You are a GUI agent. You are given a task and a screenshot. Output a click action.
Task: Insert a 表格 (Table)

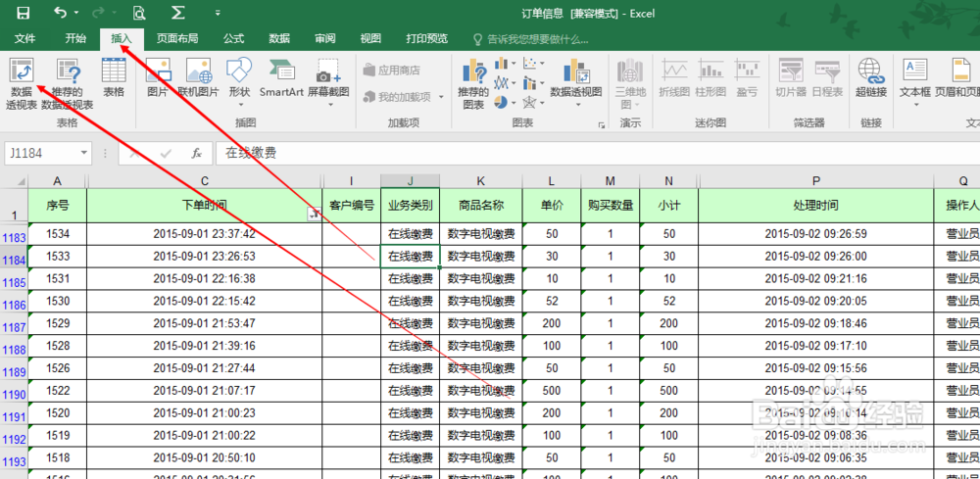114,78
